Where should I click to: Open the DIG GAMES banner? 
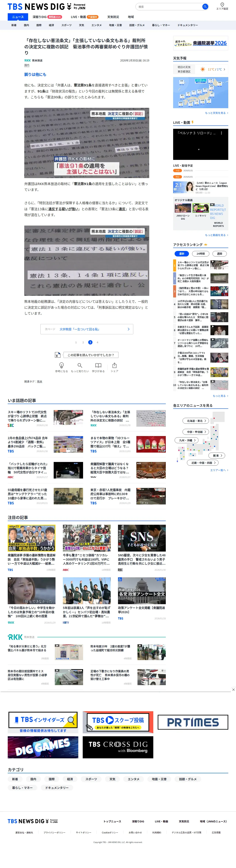click(x=43, y=747)
